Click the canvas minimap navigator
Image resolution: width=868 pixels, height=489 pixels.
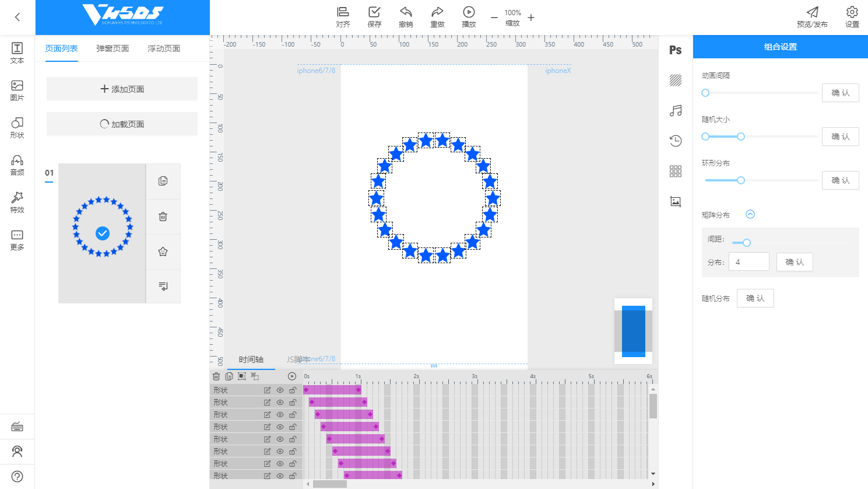pos(633,331)
